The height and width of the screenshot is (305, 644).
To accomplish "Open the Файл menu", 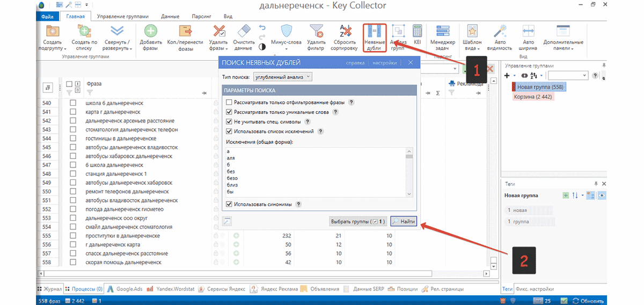I will [49, 17].
